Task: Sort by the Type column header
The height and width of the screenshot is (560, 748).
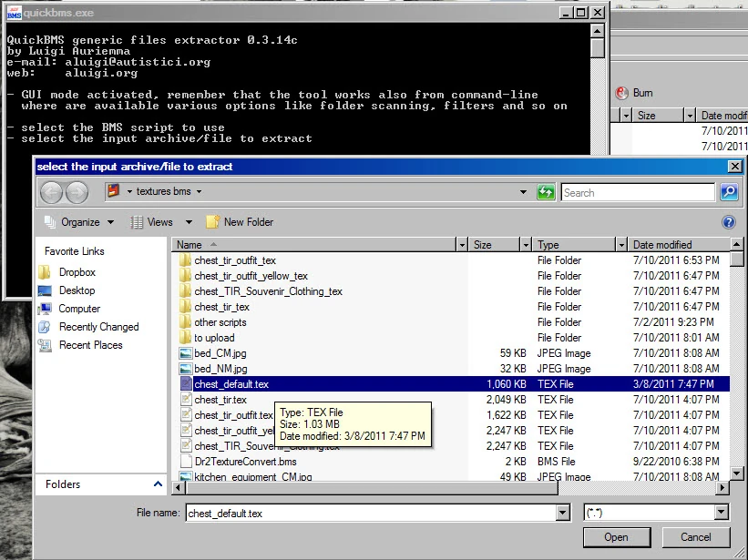Action: (574, 245)
